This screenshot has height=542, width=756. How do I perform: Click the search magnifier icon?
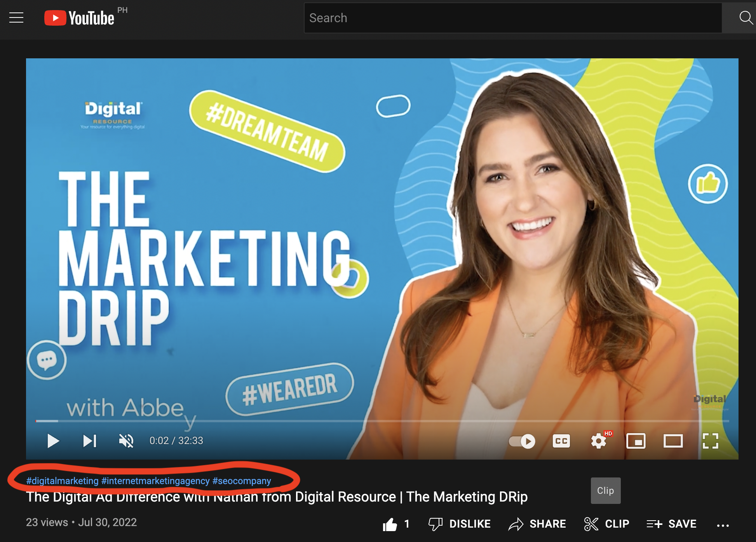point(746,17)
